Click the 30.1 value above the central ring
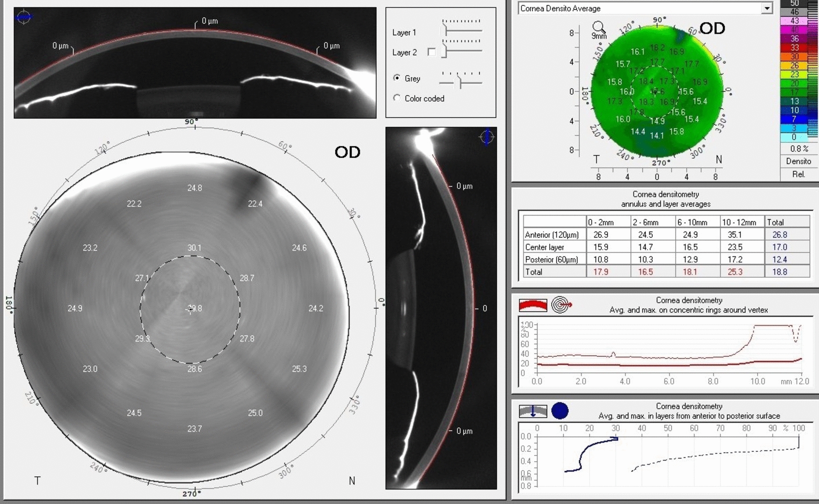 pyautogui.click(x=194, y=248)
